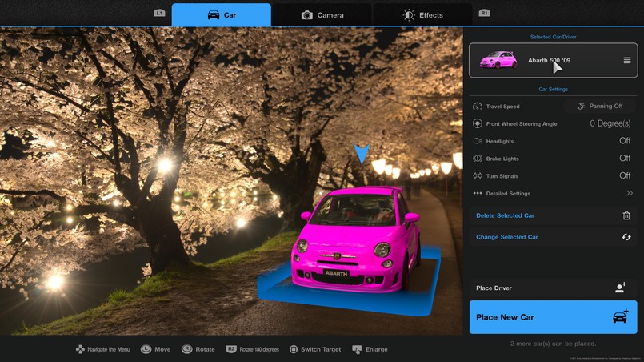Click Change Selected Car
Screen dimensions: 644x362
(x=554, y=237)
